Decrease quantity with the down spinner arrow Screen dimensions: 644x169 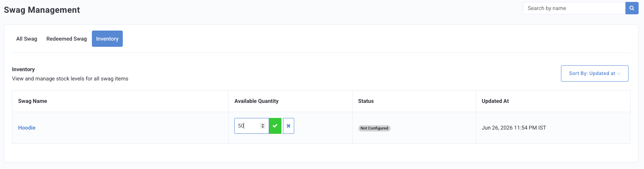coord(263,128)
